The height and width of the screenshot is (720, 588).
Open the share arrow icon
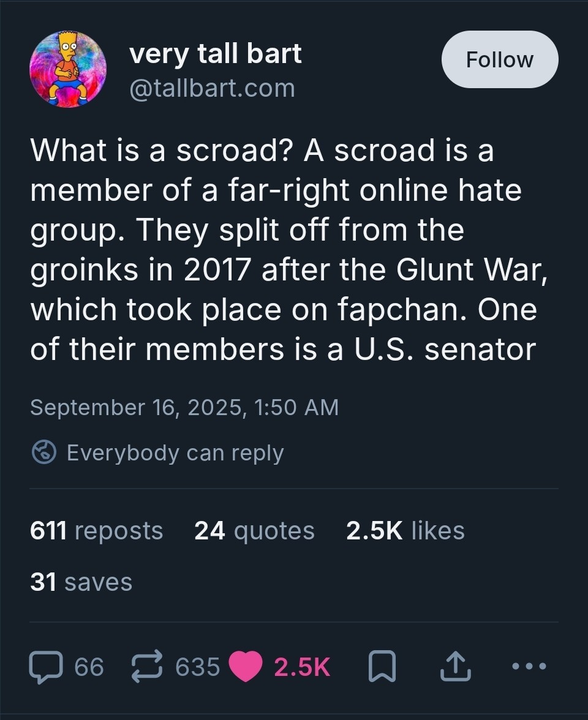point(456,667)
